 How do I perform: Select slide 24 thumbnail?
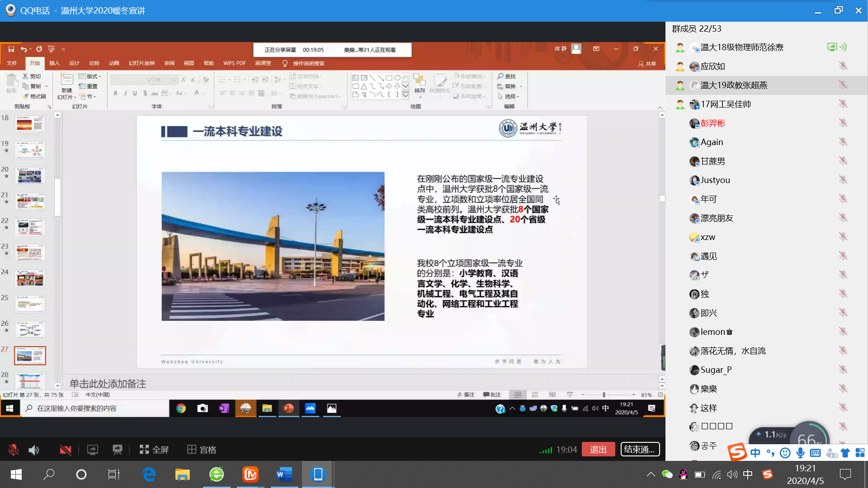pyautogui.click(x=30, y=279)
